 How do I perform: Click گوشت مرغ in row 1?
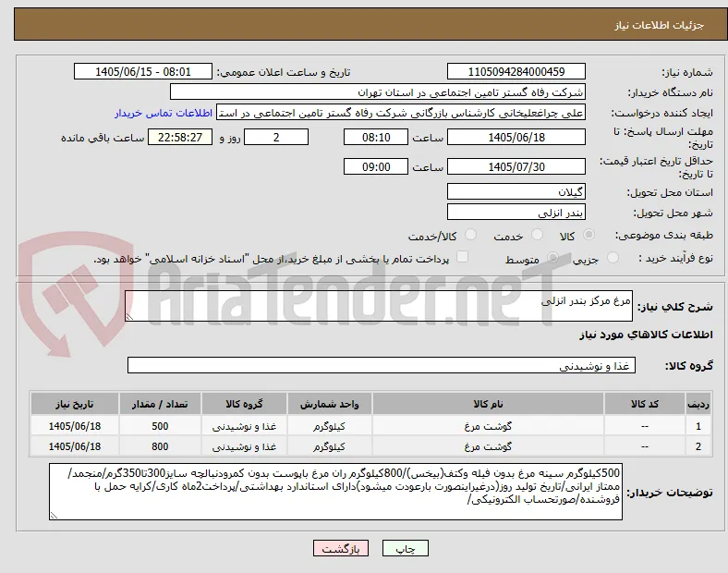point(488,426)
